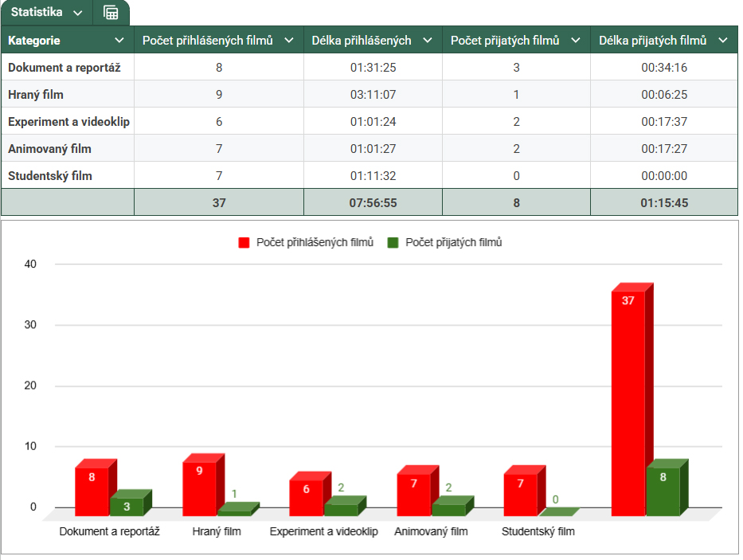Viewport: 743px width, 560px height.
Task: Open Počet přihlášených filmů column dropdown arrow
Action: tap(288, 41)
